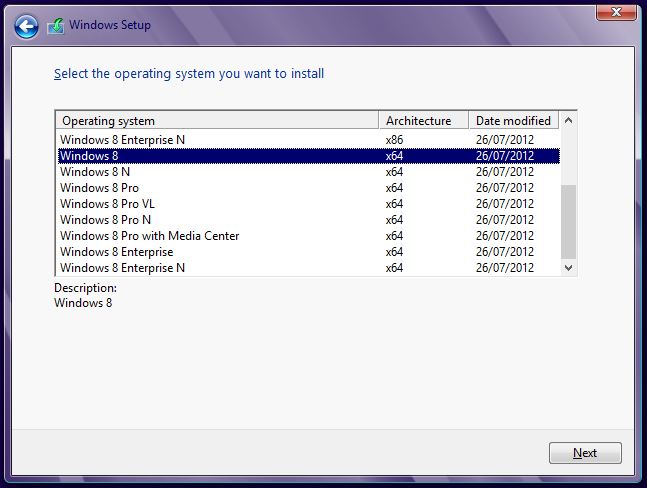Image resolution: width=647 pixels, height=488 pixels.
Task: Pick Windows 8 Enterprise x64
Action: (x=309, y=252)
